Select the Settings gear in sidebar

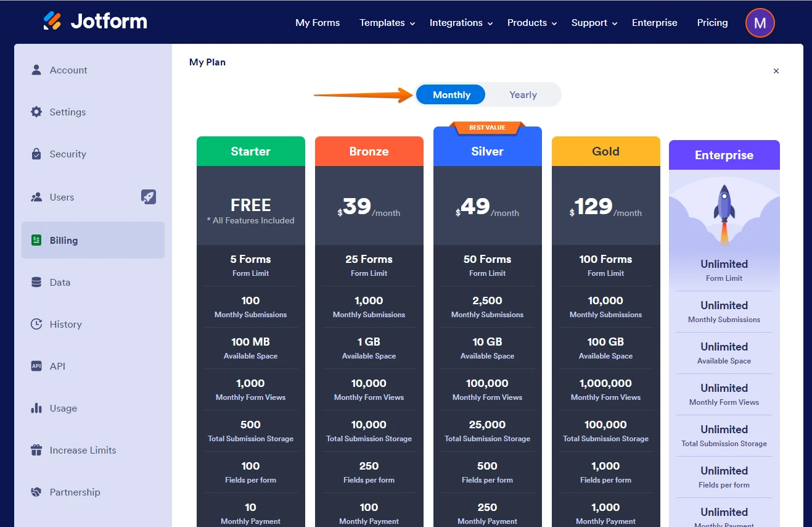click(67, 112)
